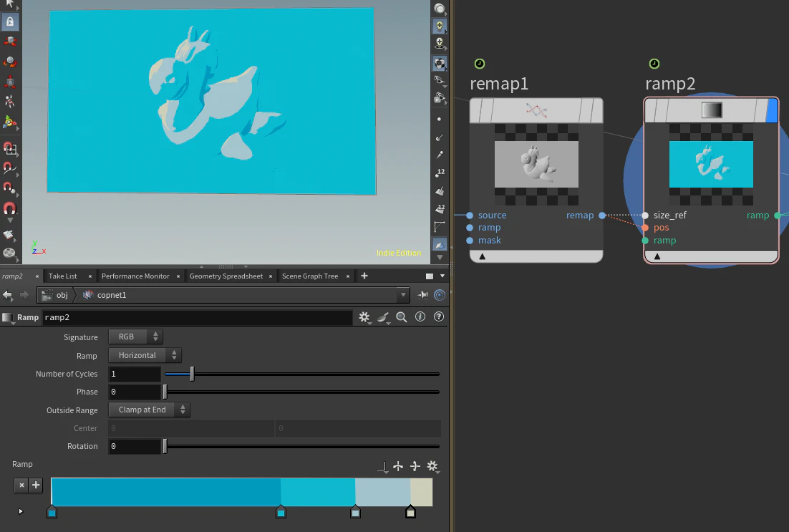
Task: Open the node help question icon
Action: [439, 316]
